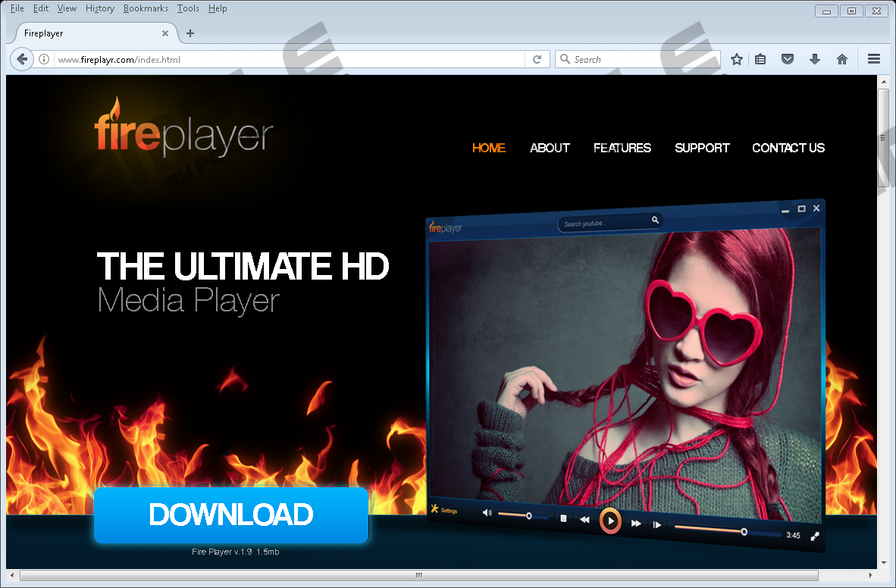Click the magnifier icon in the Search box
This screenshot has width=896, height=588.
pyautogui.click(x=565, y=59)
